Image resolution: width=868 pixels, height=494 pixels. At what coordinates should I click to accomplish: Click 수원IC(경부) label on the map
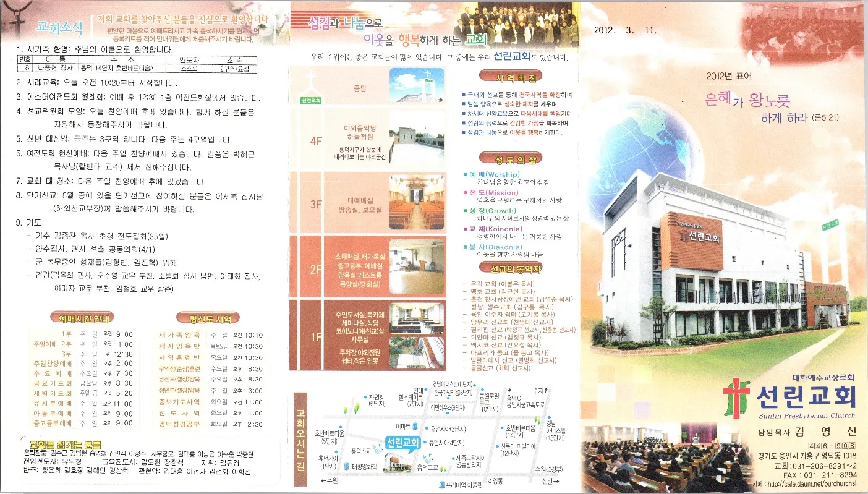tap(548, 470)
